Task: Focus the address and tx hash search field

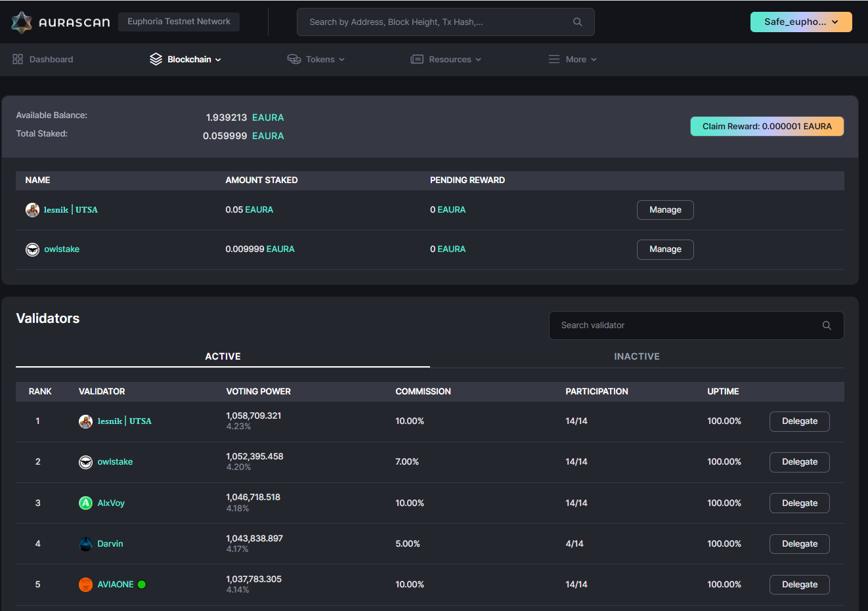Action: pos(446,22)
